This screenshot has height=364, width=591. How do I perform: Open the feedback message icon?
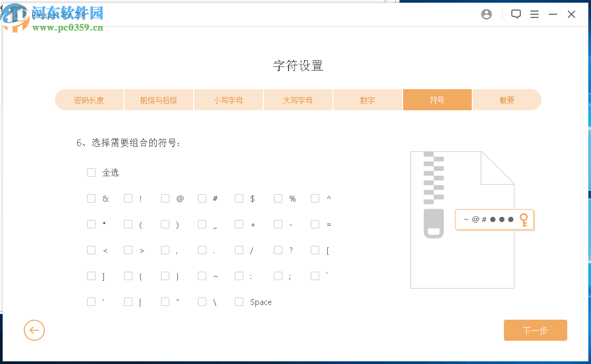516,14
